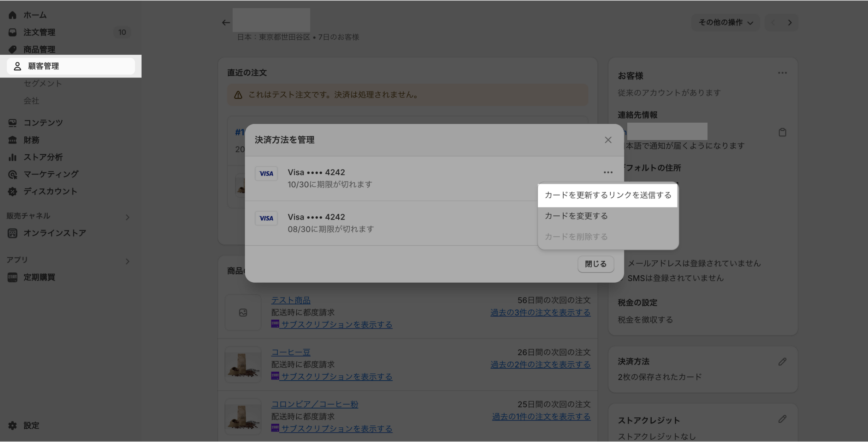The width and height of the screenshot is (868, 442).
Task: Go back with the left arrow
Action: pos(226,23)
